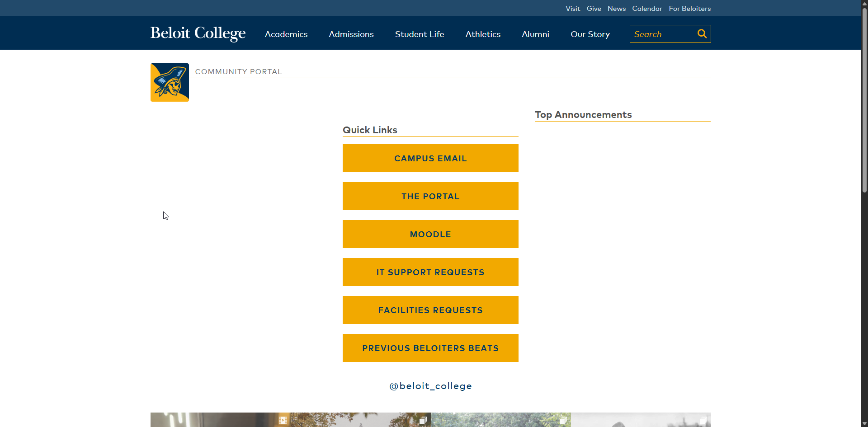The width and height of the screenshot is (868, 427).
Task: Open IT Support Requests
Action: tap(430, 272)
